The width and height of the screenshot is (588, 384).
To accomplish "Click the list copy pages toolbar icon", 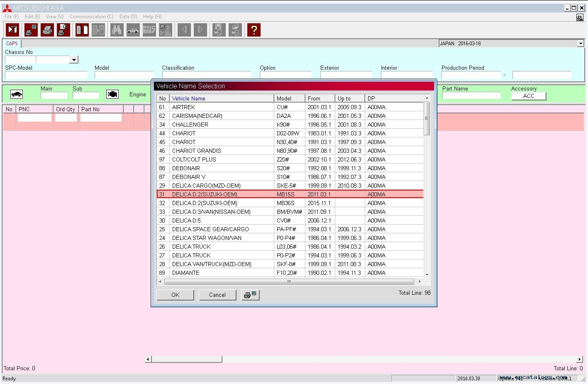I will pos(82,29).
